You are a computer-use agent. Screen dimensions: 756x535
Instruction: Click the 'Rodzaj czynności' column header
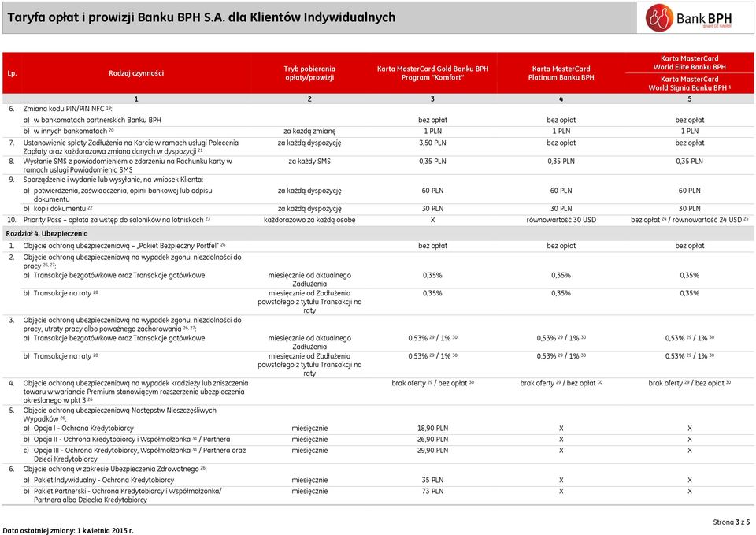(136, 73)
